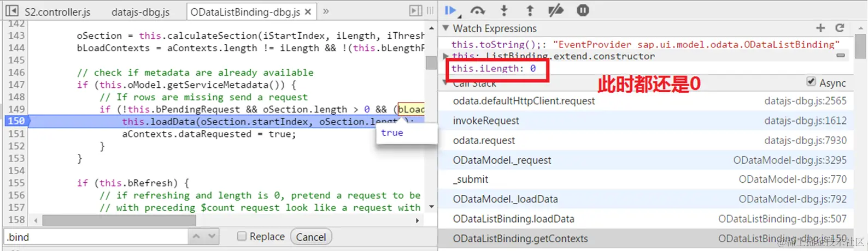
Task: Select the odata.request stack frame
Action: click(646, 140)
